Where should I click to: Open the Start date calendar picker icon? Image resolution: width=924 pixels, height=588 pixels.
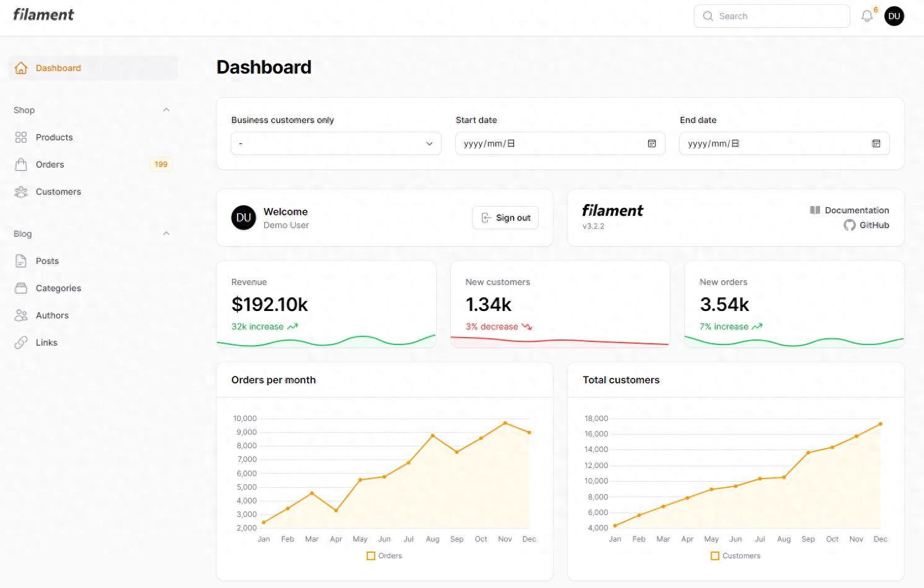651,143
